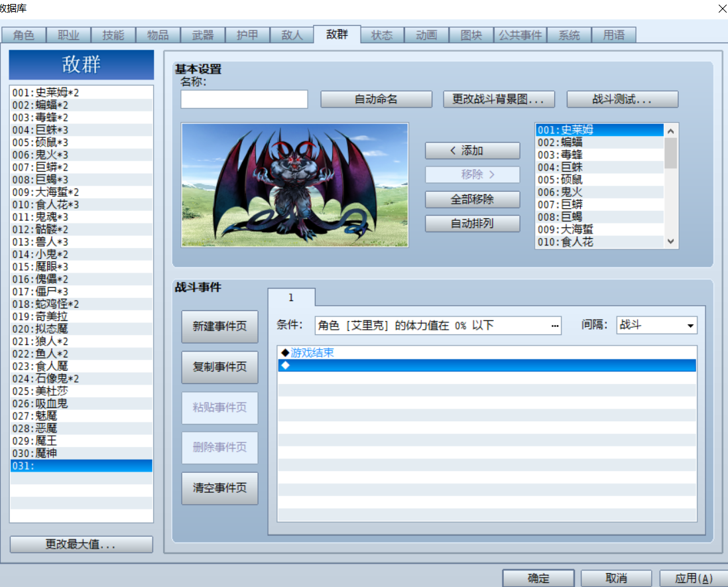Click the 全部移除 button
The height and width of the screenshot is (587, 728).
click(472, 199)
